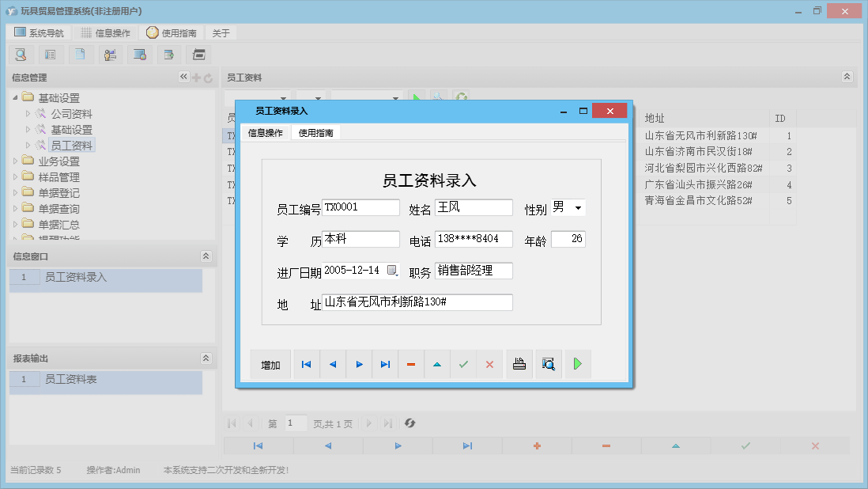Delete record with the red minus icon

(411, 364)
